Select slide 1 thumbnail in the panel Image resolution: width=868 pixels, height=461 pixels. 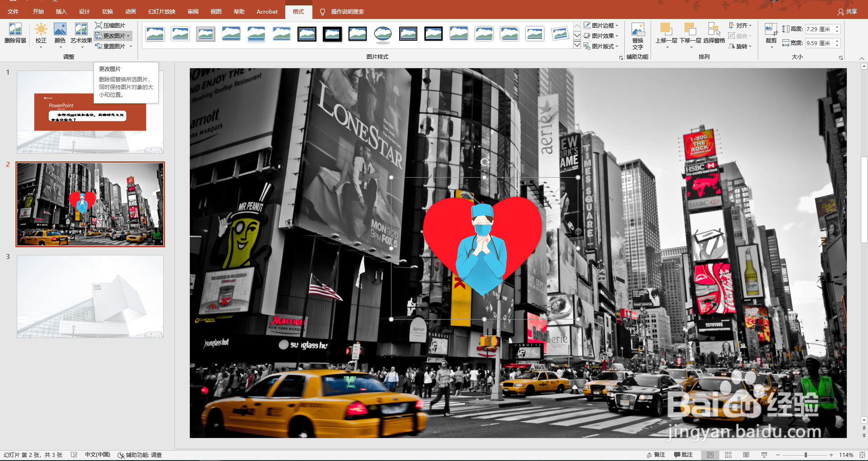tap(90, 112)
